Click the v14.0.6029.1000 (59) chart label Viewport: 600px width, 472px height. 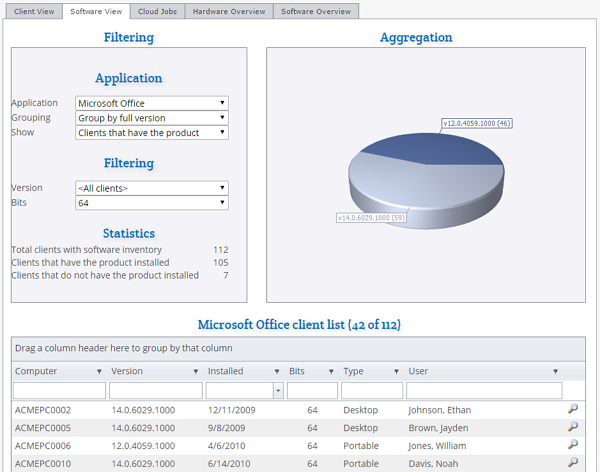pyautogui.click(x=371, y=218)
